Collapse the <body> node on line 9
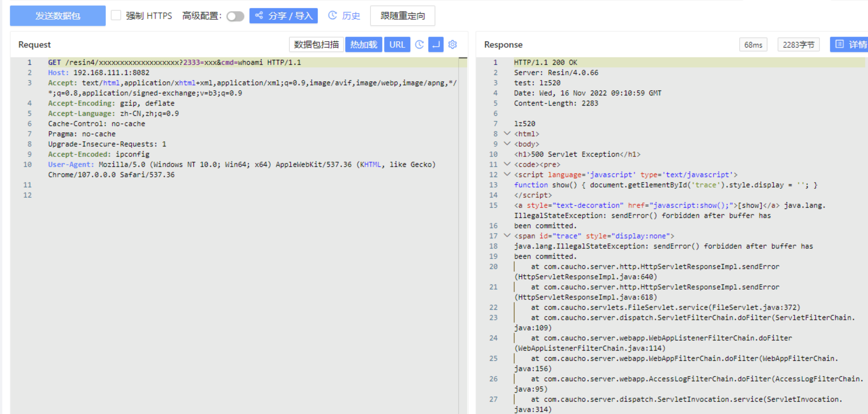 (507, 144)
